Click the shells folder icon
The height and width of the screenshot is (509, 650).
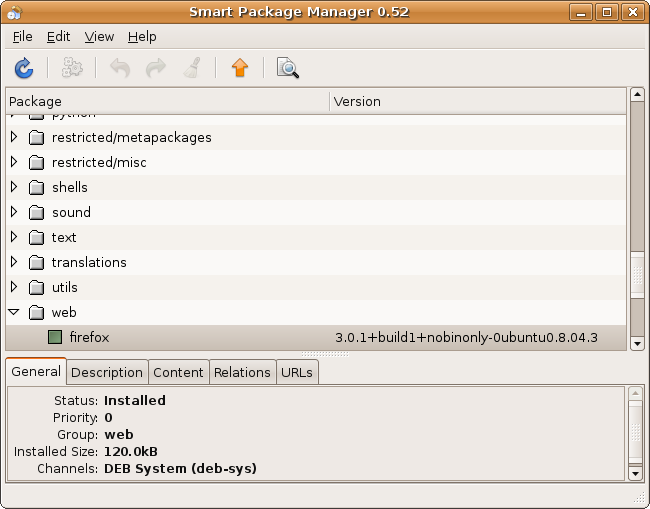pos(36,187)
